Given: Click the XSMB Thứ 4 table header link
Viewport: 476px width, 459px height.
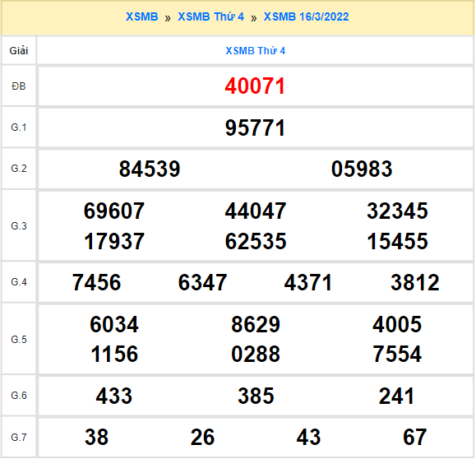Looking at the screenshot, I should (x=256, y=51).
